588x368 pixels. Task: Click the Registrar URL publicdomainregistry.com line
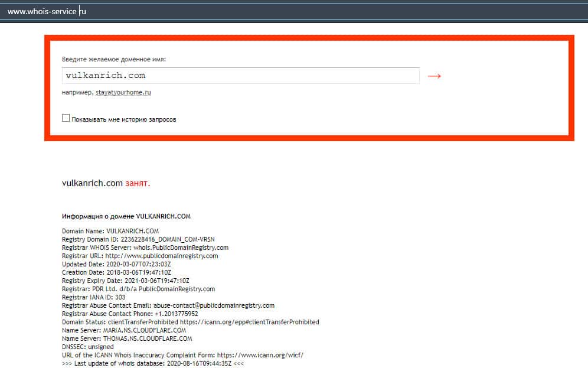[x=140, y=256]
